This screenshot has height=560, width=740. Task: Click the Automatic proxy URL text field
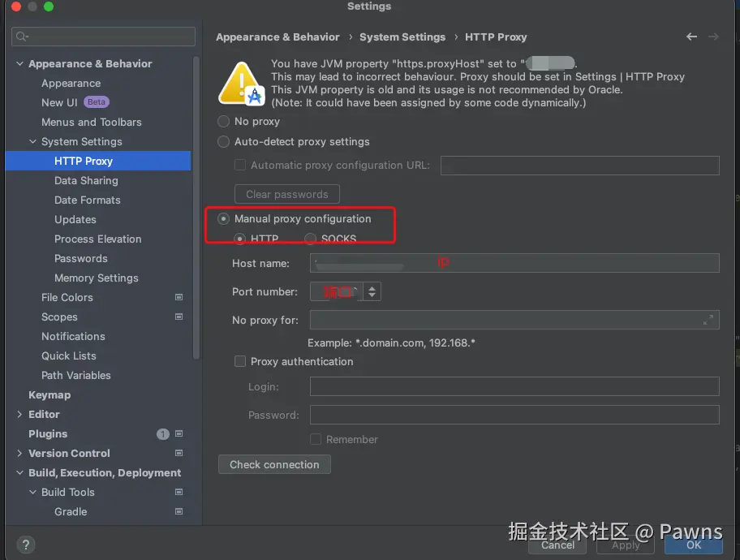tap(580, 166)
